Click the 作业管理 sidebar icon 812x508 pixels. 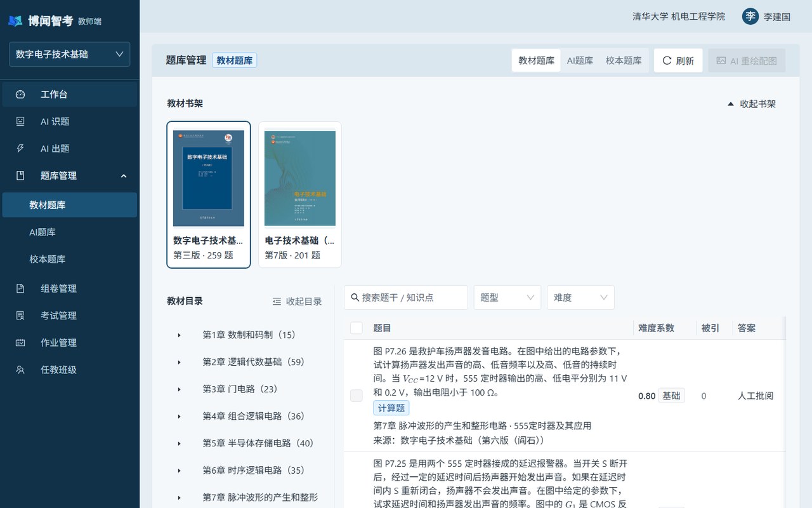[x=20, y=343]
